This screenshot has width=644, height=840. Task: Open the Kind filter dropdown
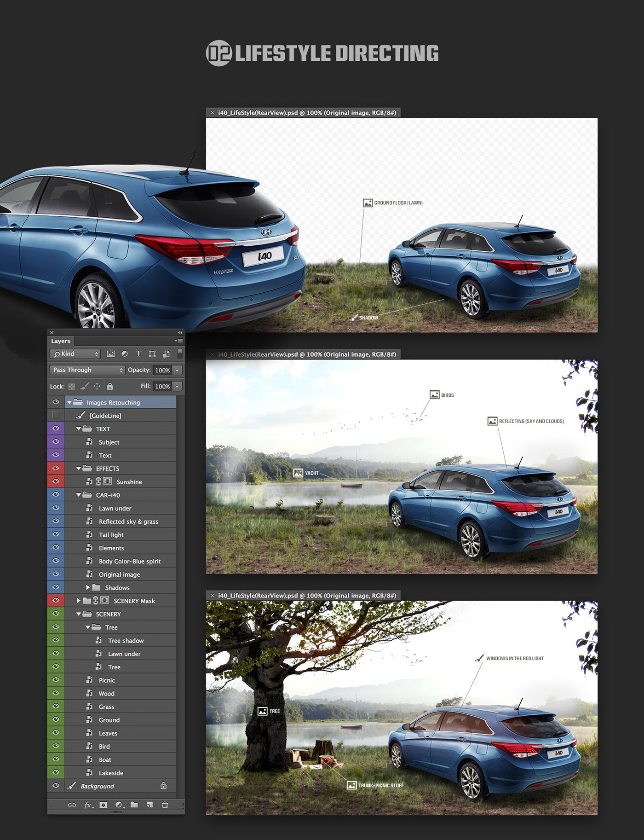click(75, 354)
